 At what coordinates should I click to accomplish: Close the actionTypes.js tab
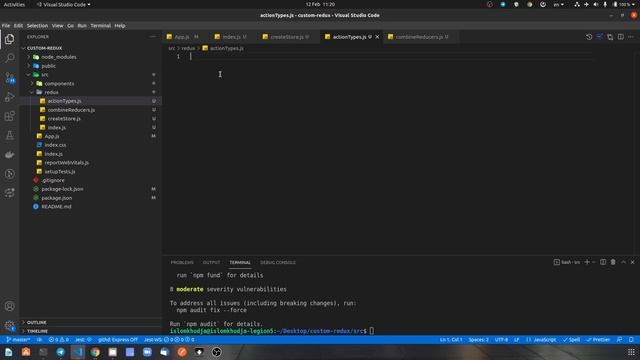coord(377,37)
